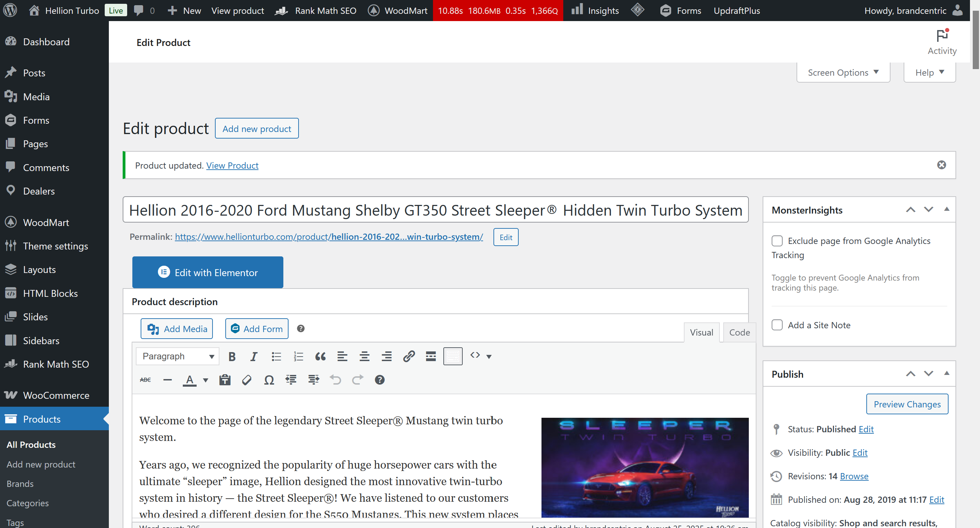Clear formatting with eraser icon
980x528 pixels.
[247, 380]
